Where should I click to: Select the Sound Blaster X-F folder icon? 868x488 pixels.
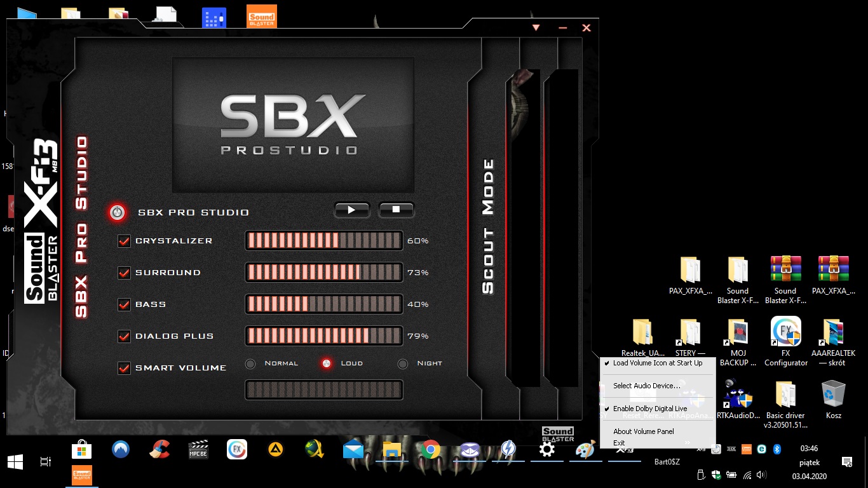pyautogui.click(x=738, y=280)
